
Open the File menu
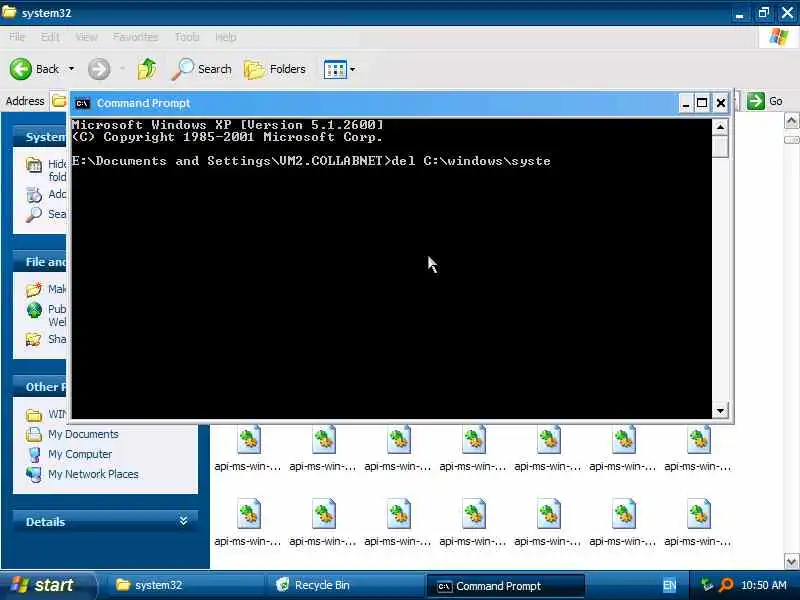coord(17,37)
